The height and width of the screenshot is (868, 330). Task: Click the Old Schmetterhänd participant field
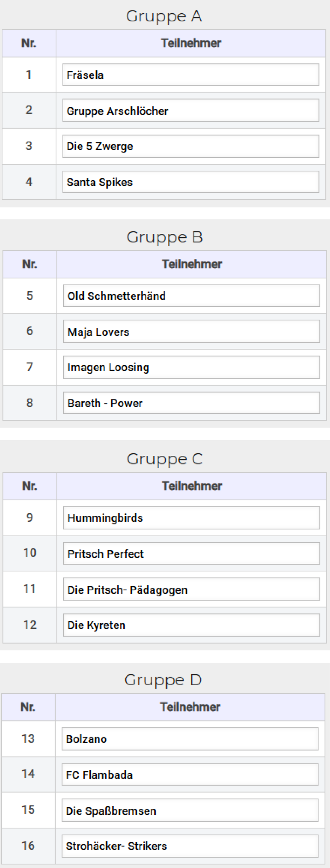click(x=191, y=296)
